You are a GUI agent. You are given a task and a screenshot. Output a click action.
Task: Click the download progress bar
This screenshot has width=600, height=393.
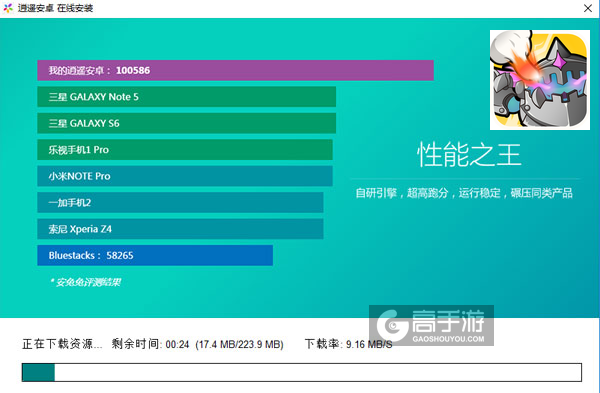302,372
